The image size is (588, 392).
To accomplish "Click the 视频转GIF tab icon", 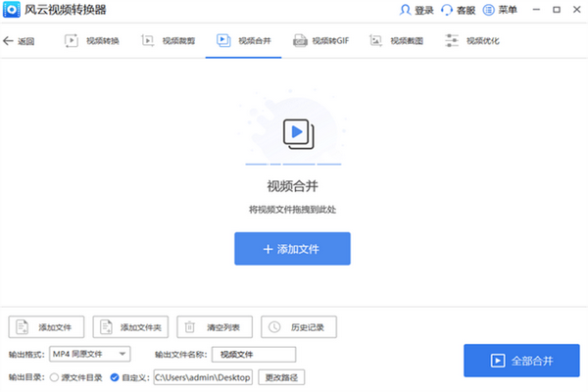I will click(x=300, y=40).
